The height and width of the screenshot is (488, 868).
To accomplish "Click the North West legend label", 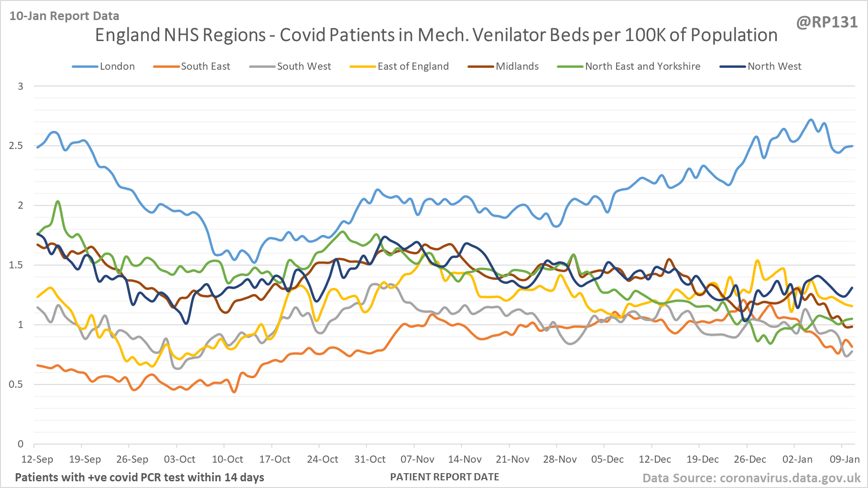I will coord(774,66).
